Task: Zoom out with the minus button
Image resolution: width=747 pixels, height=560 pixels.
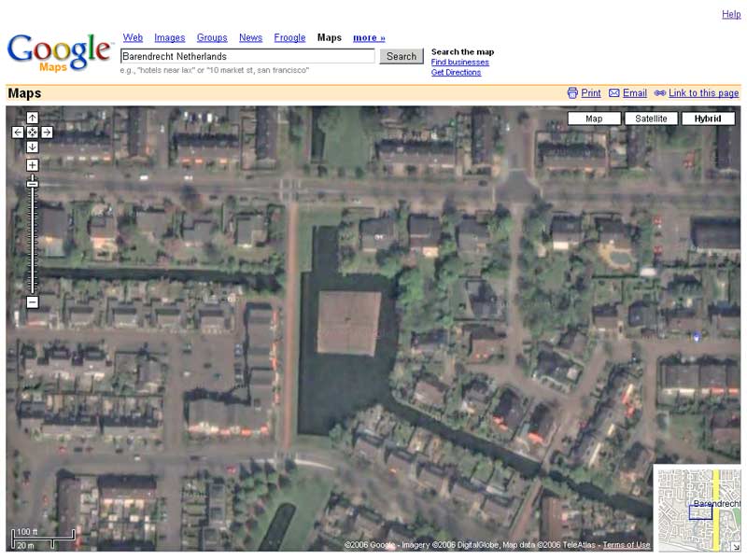Action: [32, 302]
